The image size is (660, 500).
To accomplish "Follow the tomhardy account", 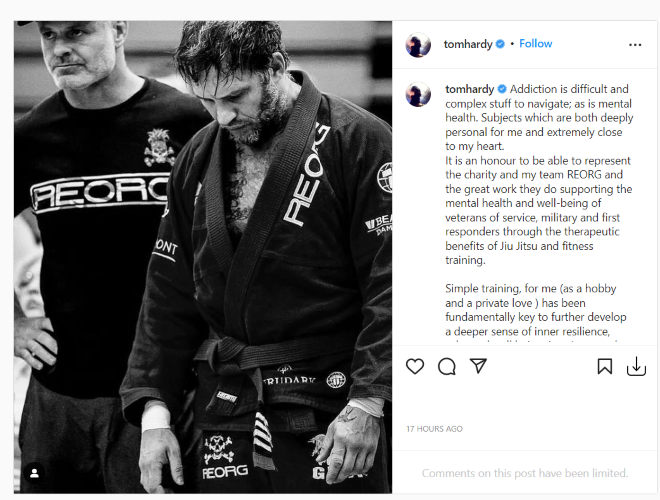I will coord(535,44).
